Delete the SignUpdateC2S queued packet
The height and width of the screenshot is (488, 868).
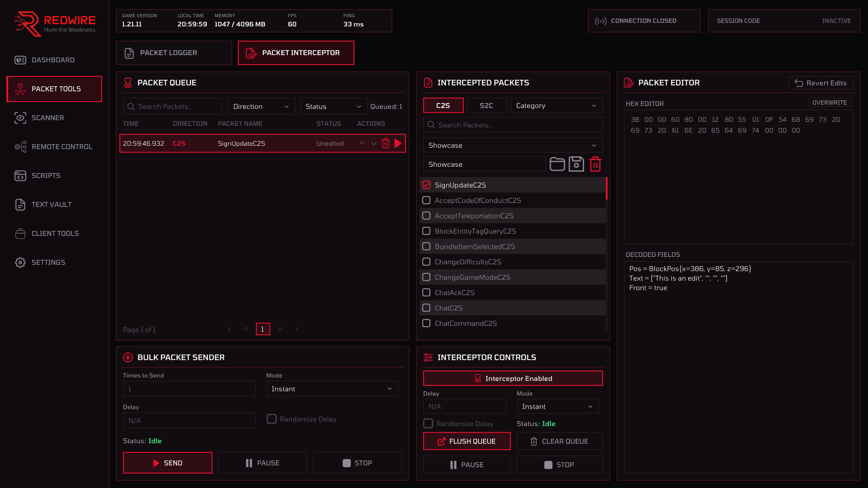[x=385, y=143]
